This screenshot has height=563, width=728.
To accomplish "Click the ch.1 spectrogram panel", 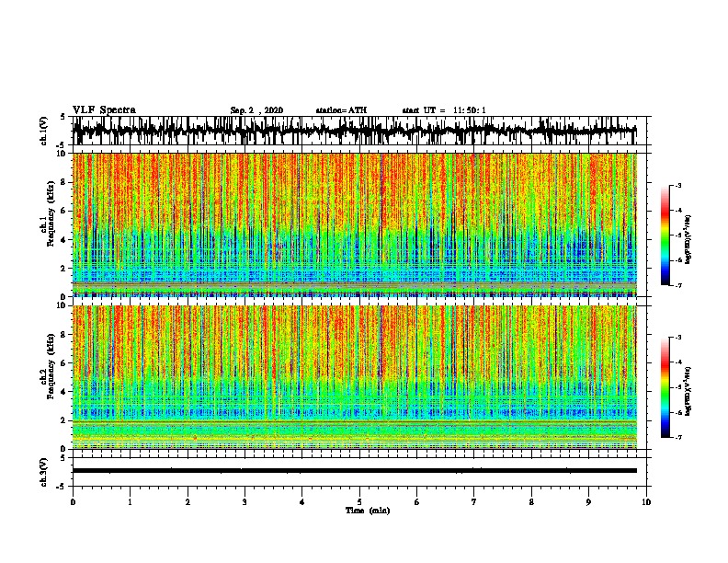I will [355, 224].
